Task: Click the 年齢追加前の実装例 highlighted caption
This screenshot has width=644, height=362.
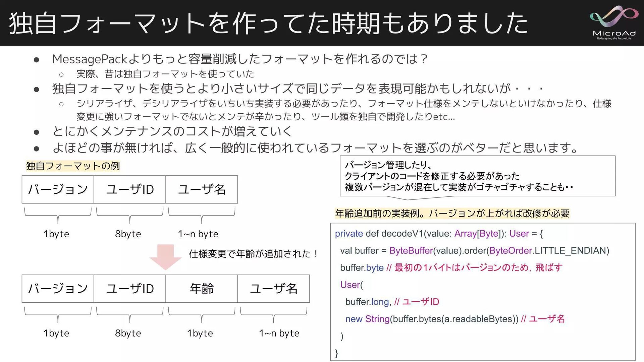Action: pos(452,213)
